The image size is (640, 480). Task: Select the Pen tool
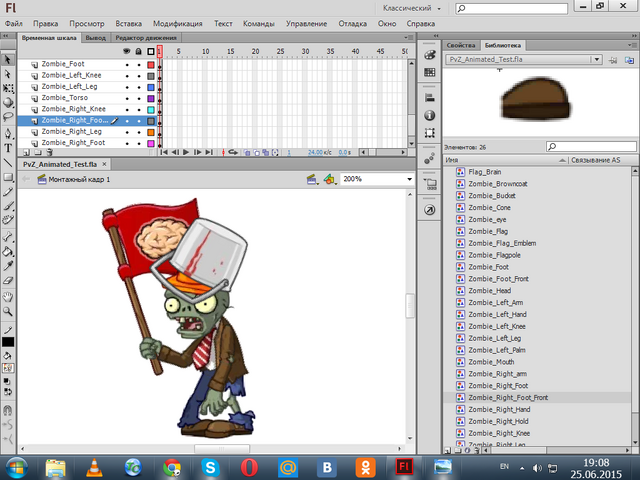click(8, 133)
